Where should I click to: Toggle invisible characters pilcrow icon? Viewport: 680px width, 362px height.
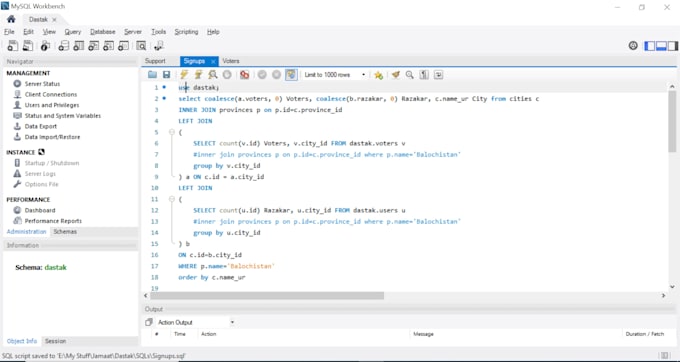tap(424, 75)
